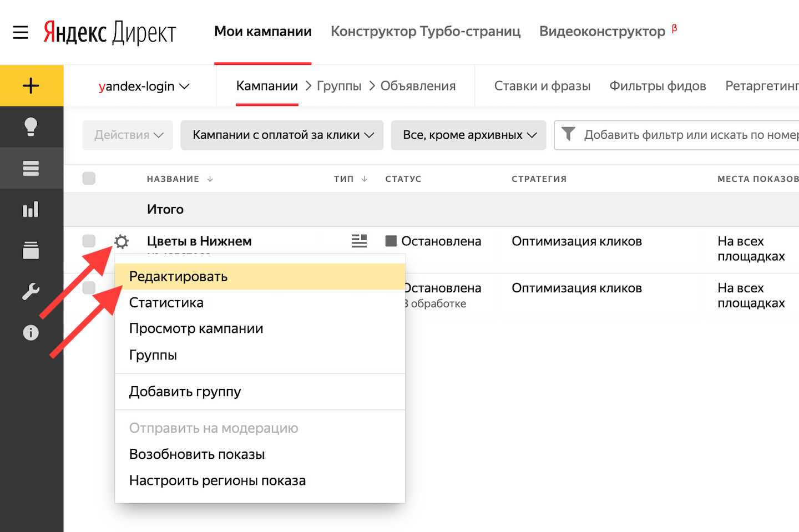Screen dimensions: 799x532
Task: Click Отправить на модерацию menu item
Action: point(260,428)
